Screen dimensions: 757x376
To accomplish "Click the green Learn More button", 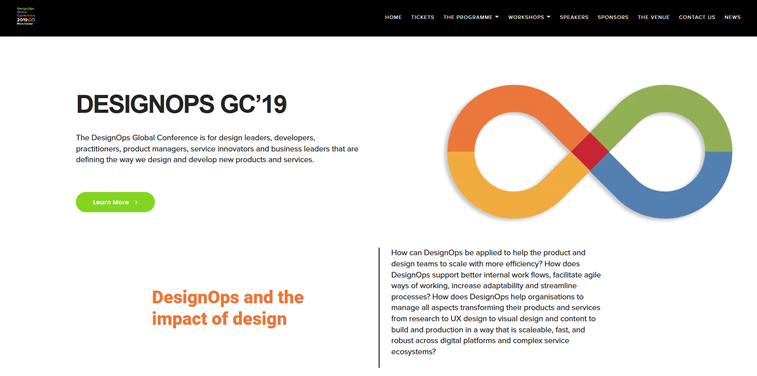I will pyautogui.click(x=115, y=202).
